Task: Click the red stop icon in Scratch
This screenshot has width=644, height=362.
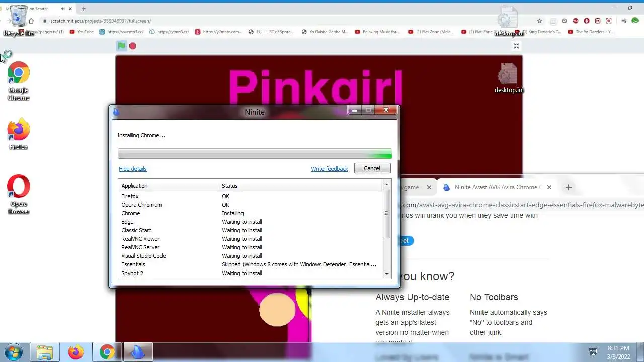Action: 133,46
